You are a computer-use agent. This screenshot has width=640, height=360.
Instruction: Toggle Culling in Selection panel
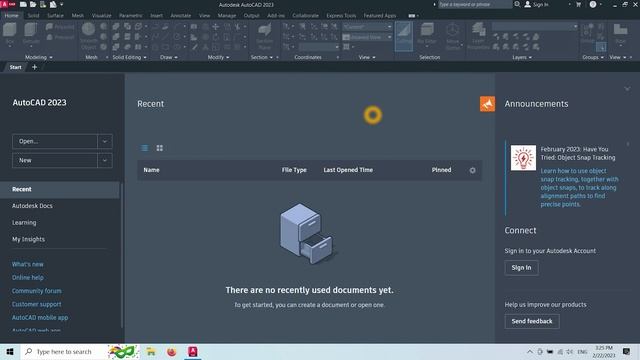(404, 36)
